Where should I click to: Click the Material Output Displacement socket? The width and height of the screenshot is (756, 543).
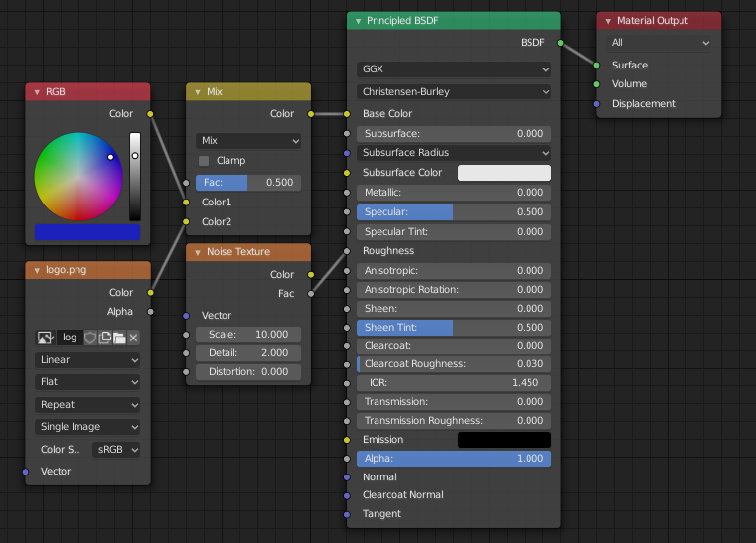597,104
